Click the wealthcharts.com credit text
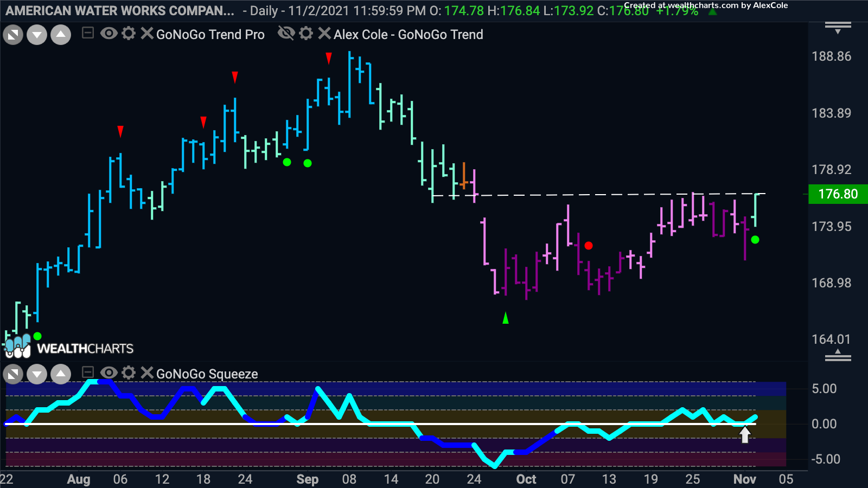 [x=706, y=5]
